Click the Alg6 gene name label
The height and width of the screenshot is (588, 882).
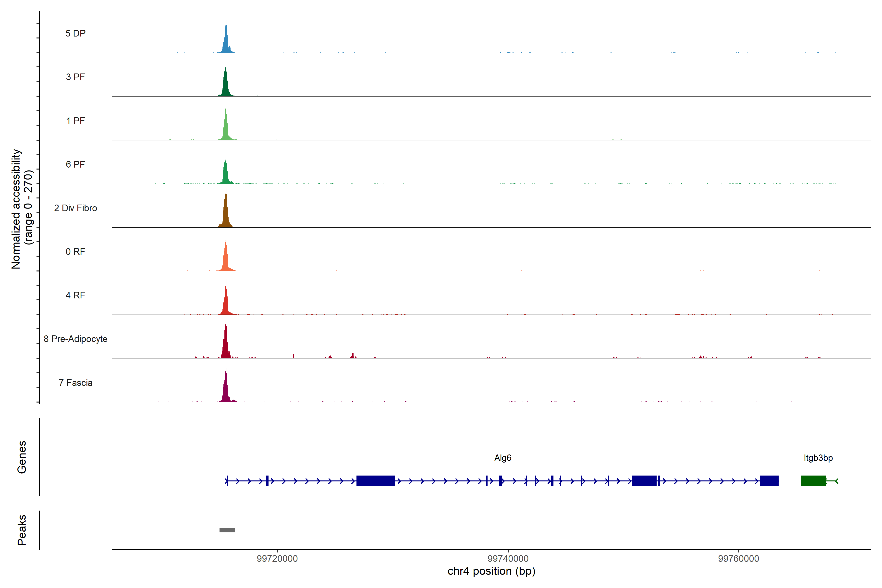(x=502, y=458)
